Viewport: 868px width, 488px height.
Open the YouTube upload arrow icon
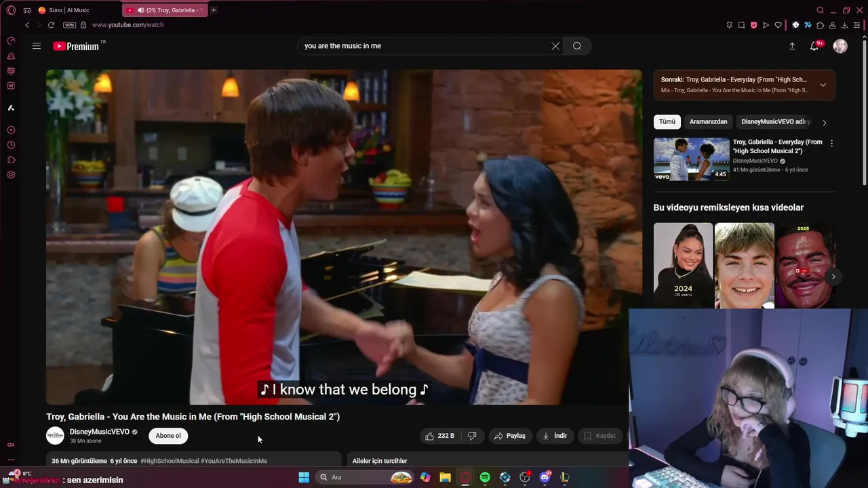792,46
